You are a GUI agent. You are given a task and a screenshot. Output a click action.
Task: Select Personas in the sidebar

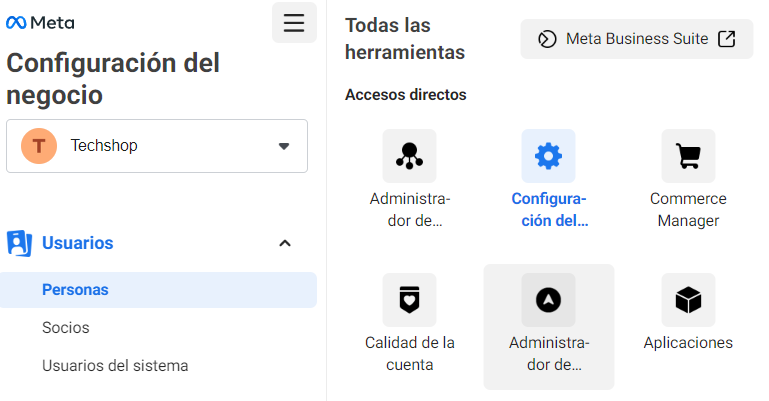pos(158,290)
